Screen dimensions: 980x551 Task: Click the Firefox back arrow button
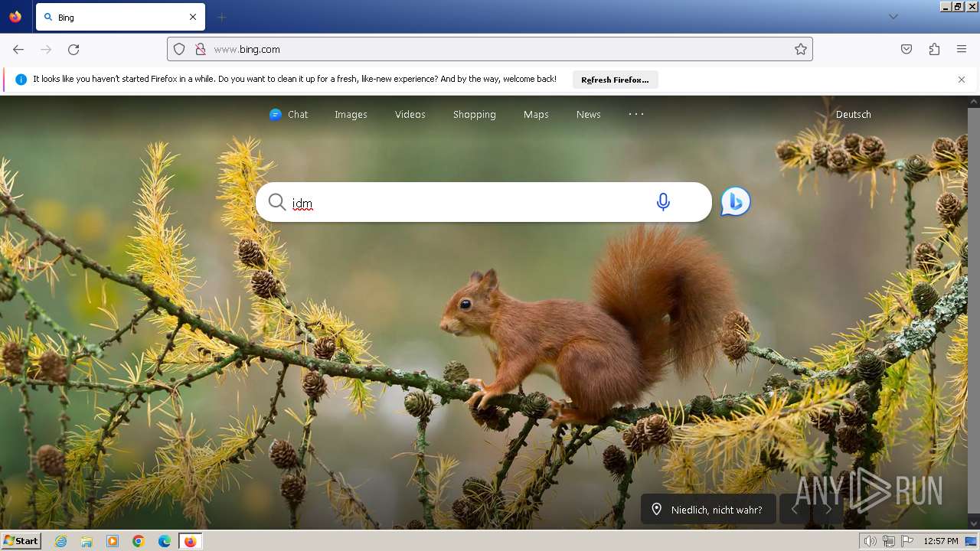tap(18, 49)
